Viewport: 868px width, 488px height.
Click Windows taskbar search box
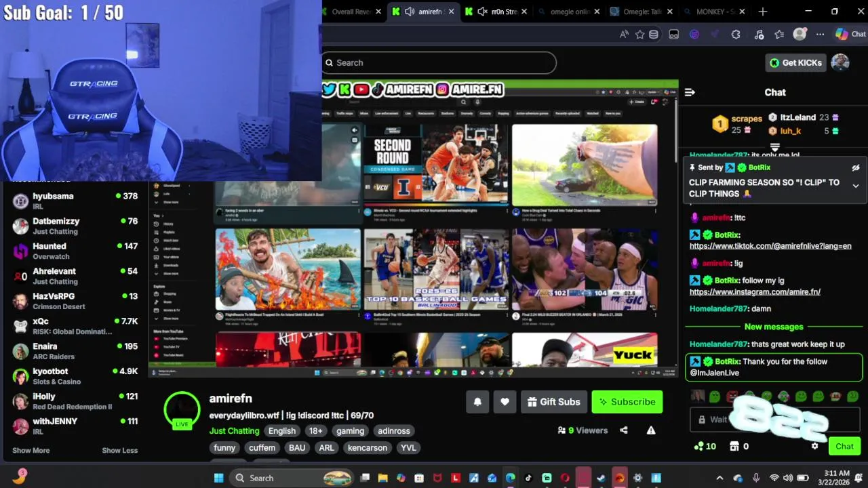tap(293, 478)
